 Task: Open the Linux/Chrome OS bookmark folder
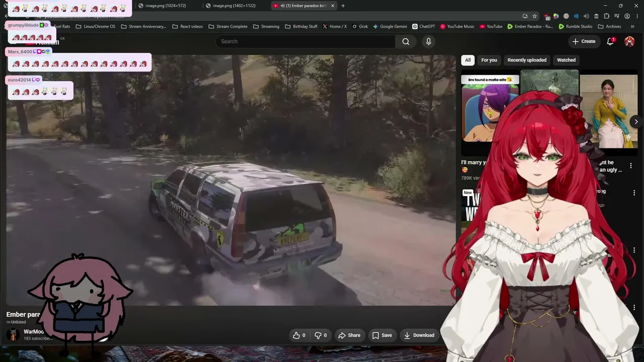pyautogui.click(x=95, y=26)
